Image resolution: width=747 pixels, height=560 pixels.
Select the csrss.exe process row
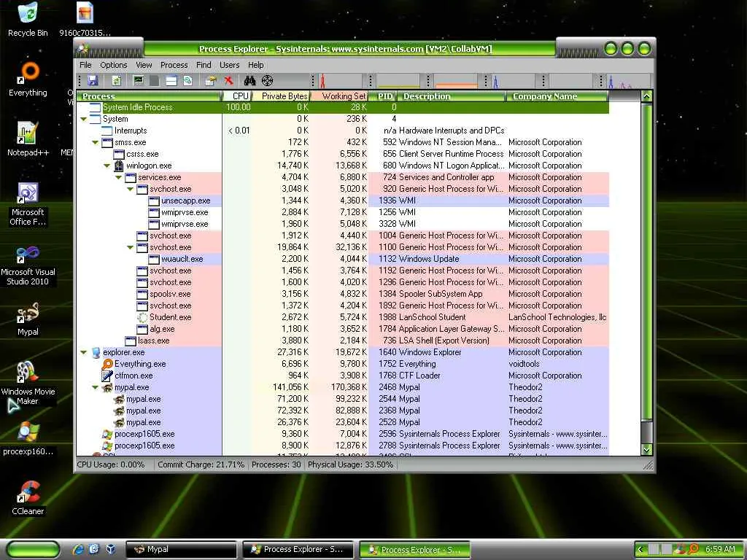coord(343,154)
